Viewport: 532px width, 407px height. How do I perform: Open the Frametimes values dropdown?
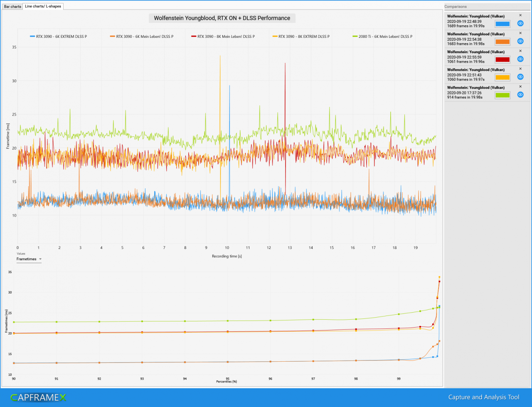29,259
